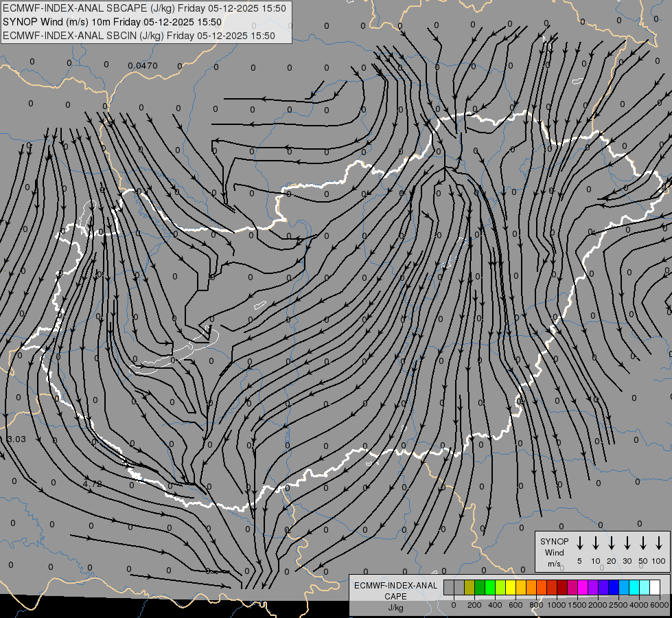Click the 3.03 value on the map

[16, 439]
